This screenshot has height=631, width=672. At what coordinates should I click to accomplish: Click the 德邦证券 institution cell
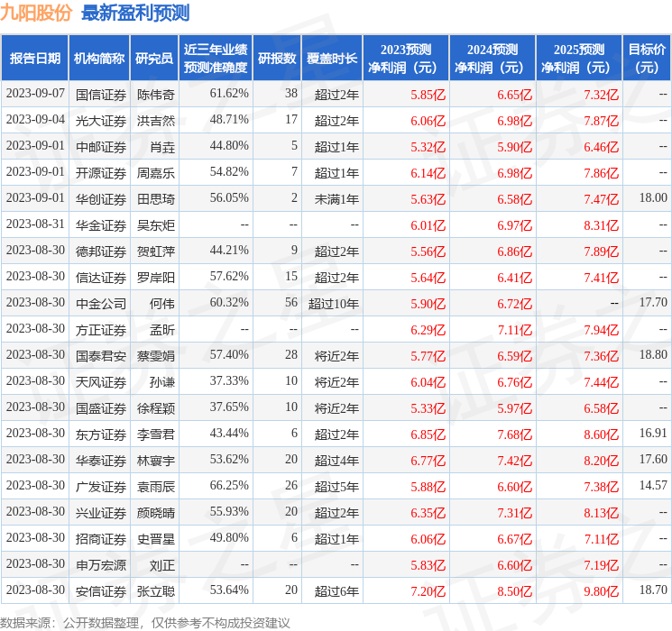[x=101, y=251]
